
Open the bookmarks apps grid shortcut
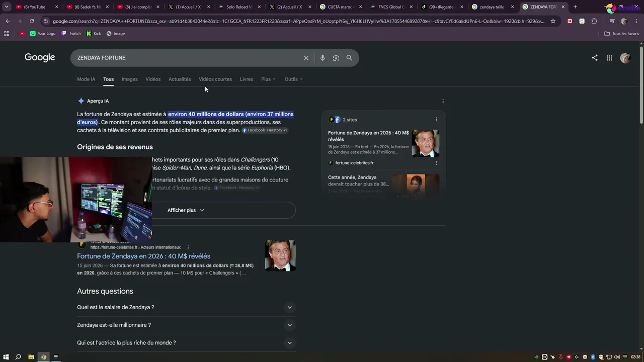click(7, 34)
